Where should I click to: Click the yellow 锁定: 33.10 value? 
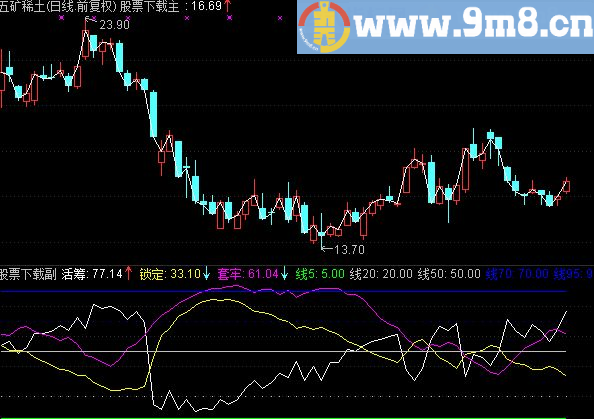coord(170,274)
